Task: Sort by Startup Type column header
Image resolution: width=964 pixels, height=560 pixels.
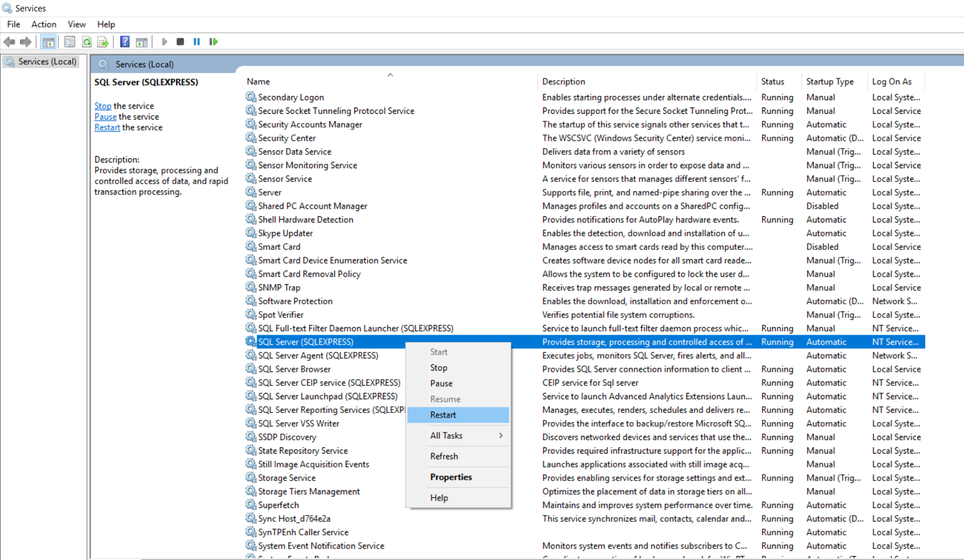Action: tap(835, 81)
